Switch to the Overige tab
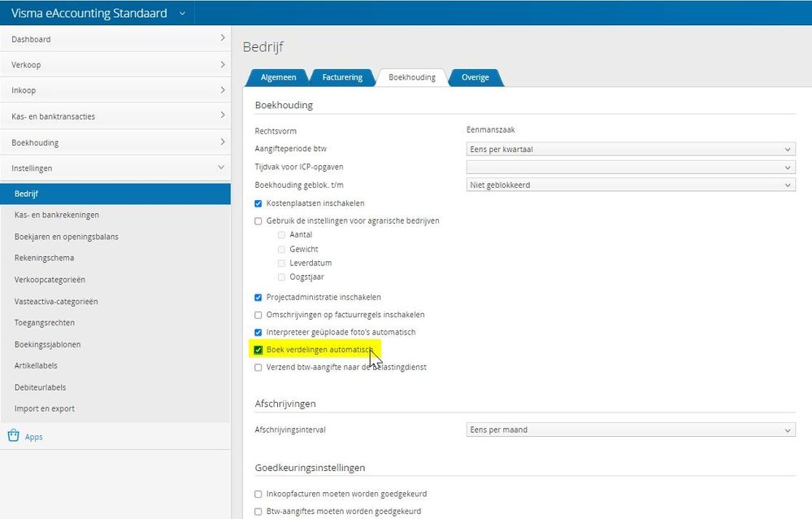812x519 pixels. 475,77
